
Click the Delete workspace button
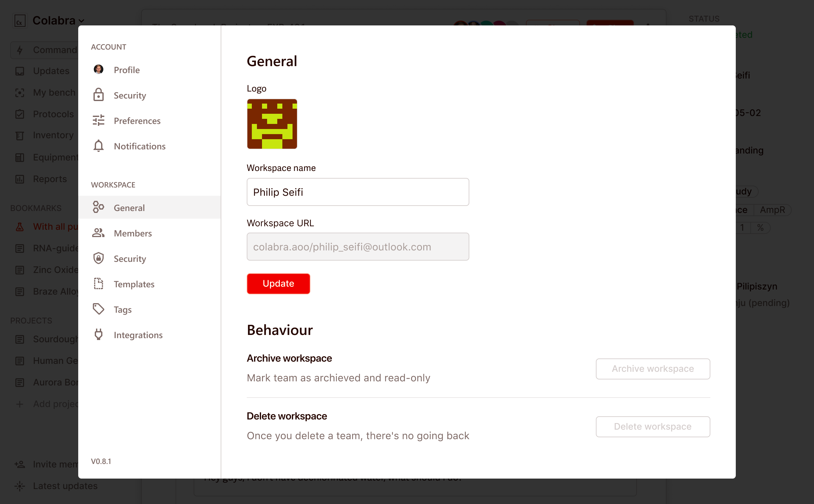[x=652, y=426]
